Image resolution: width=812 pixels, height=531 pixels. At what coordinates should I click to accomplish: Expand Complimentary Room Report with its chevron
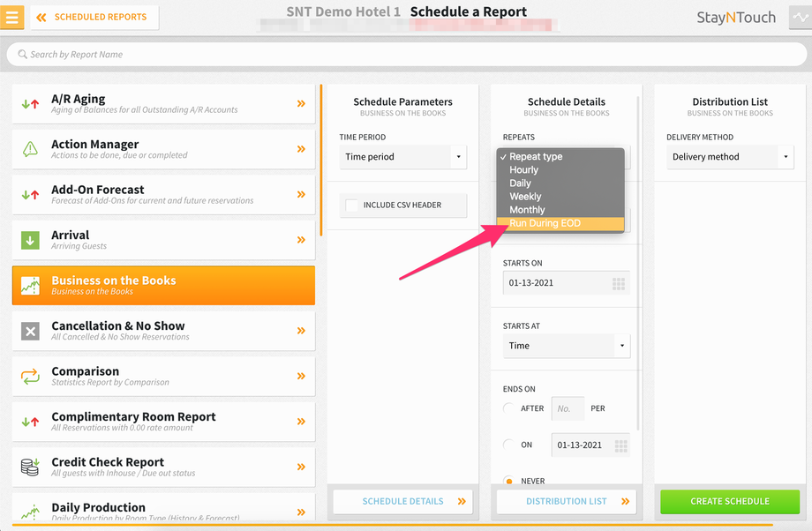(x=301, y=422)
